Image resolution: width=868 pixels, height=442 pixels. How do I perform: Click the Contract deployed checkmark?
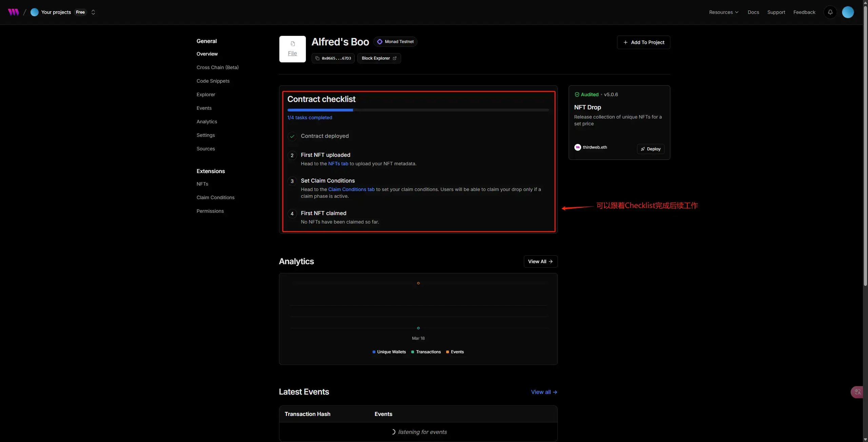point(292,136)
